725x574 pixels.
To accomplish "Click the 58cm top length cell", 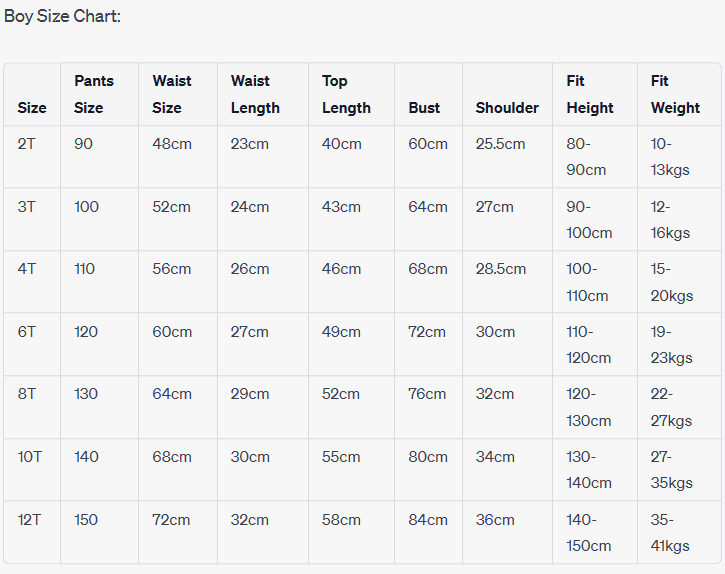I will (x=341, y=520).
